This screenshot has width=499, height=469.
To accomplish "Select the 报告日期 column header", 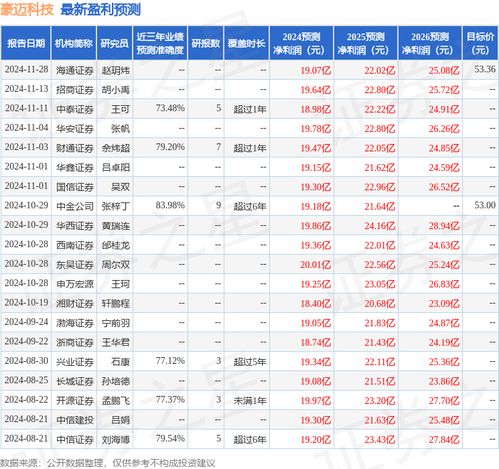I will pos(26,43).
